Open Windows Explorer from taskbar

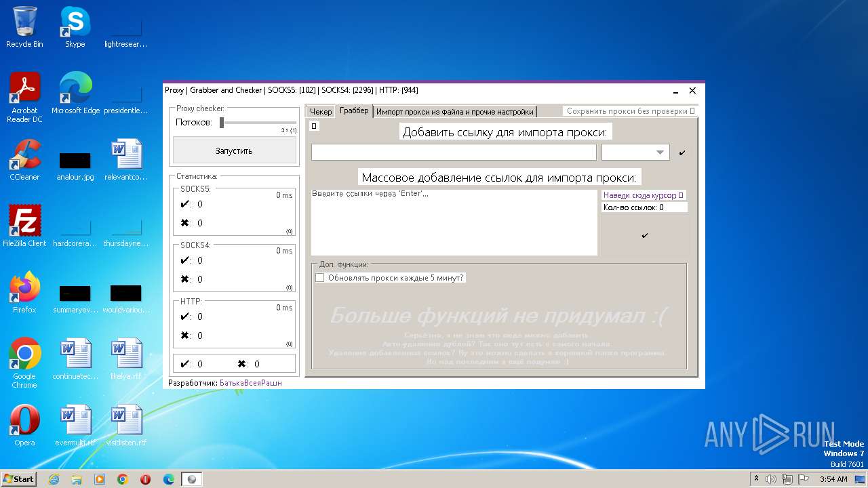77,479
